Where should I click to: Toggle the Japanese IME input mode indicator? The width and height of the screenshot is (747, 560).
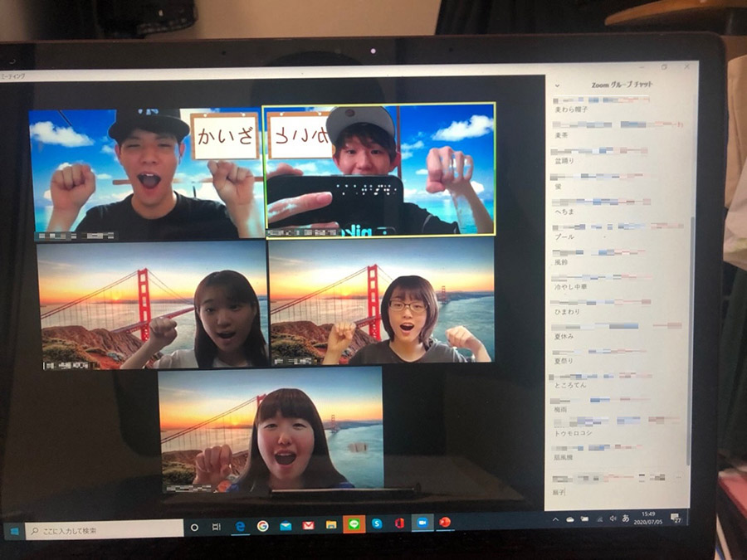click(625, 519)
